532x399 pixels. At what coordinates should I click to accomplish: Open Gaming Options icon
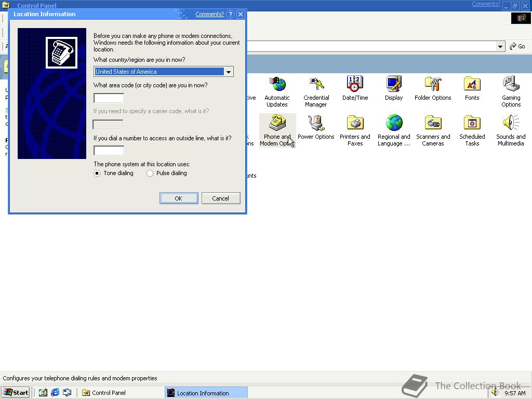tap(511, 91)
